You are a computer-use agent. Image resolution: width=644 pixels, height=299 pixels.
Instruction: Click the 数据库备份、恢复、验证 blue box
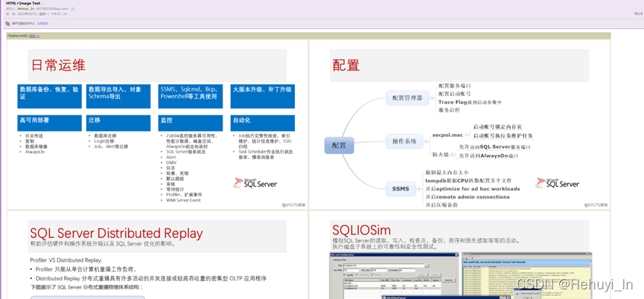click(x=49, y=97)
